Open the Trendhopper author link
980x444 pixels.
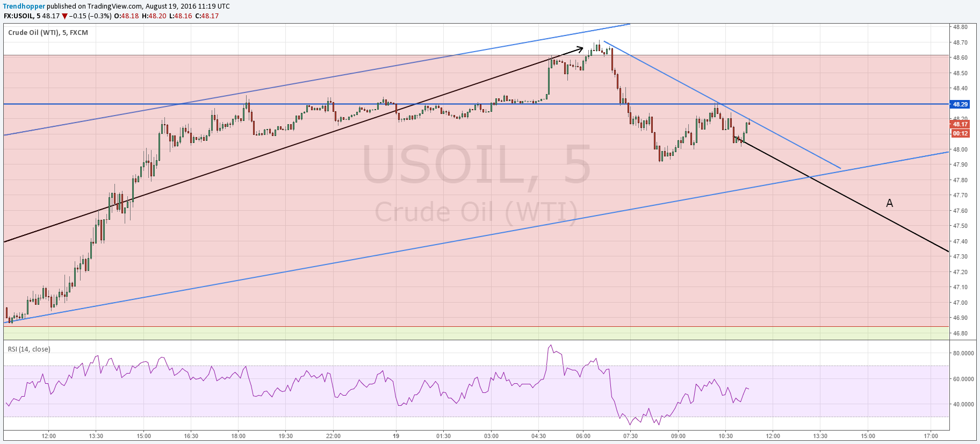[x=24, y=6]
